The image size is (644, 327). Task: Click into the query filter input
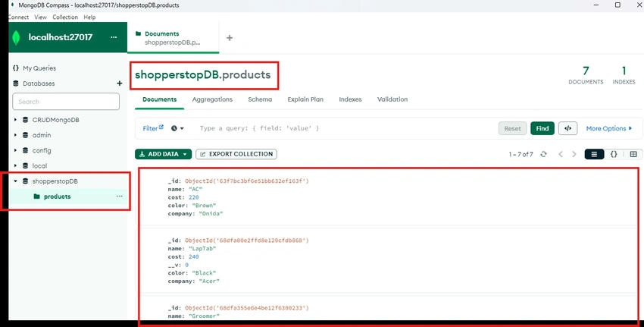(x=345, y=128)
